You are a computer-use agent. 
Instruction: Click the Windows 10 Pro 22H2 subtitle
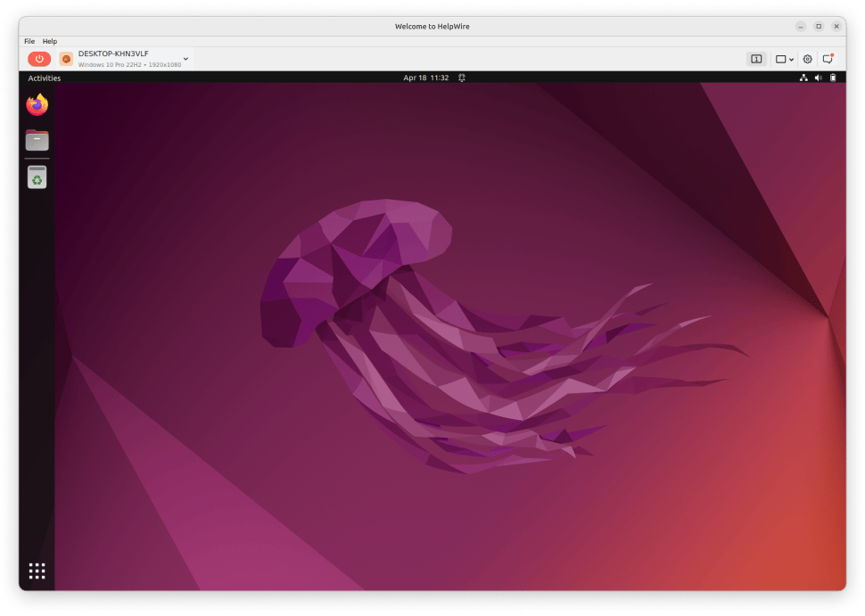click(129, 64)
